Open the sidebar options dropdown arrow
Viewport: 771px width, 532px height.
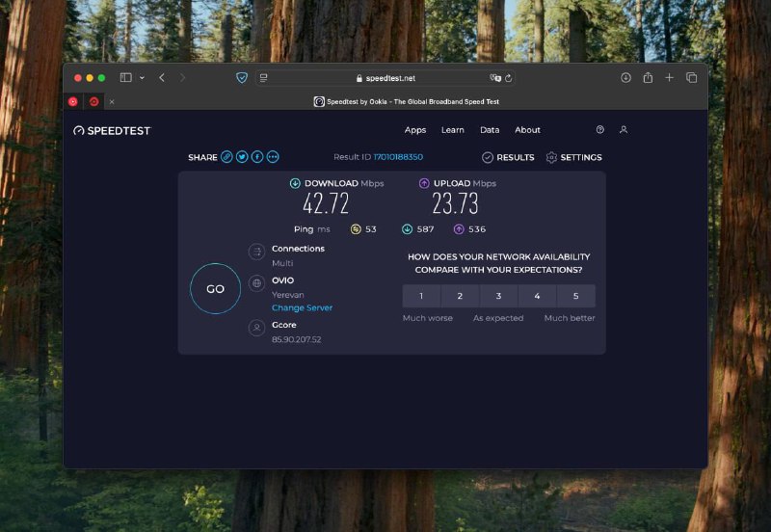[142, 78]
